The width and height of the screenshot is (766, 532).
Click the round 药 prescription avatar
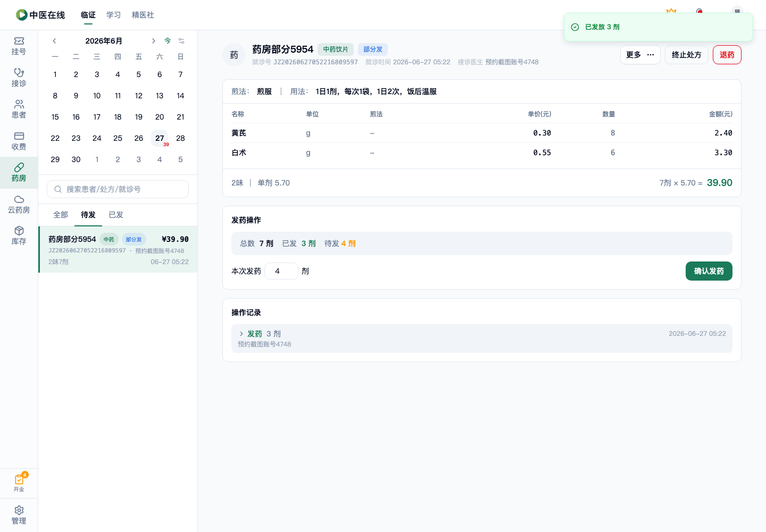point(234,55)
